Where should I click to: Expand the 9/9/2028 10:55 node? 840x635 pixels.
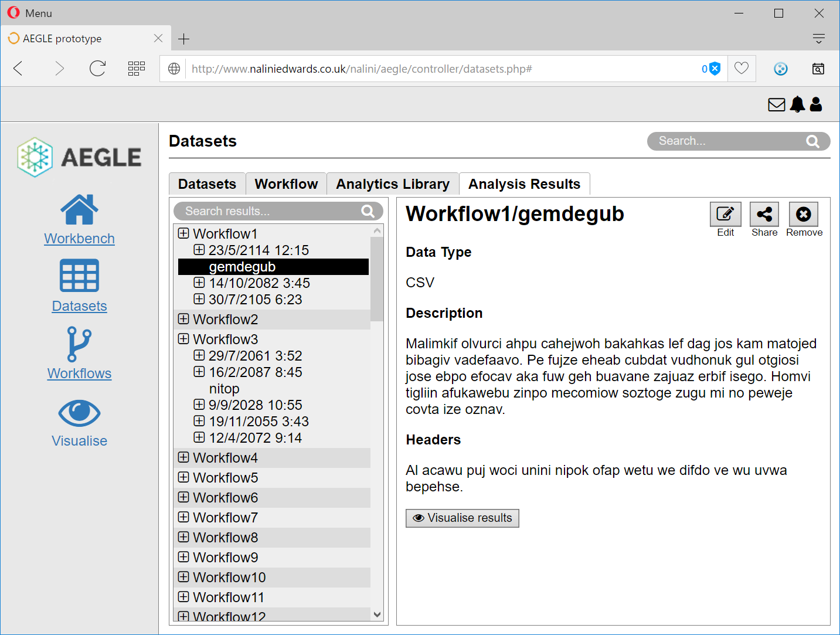point(199,405)
